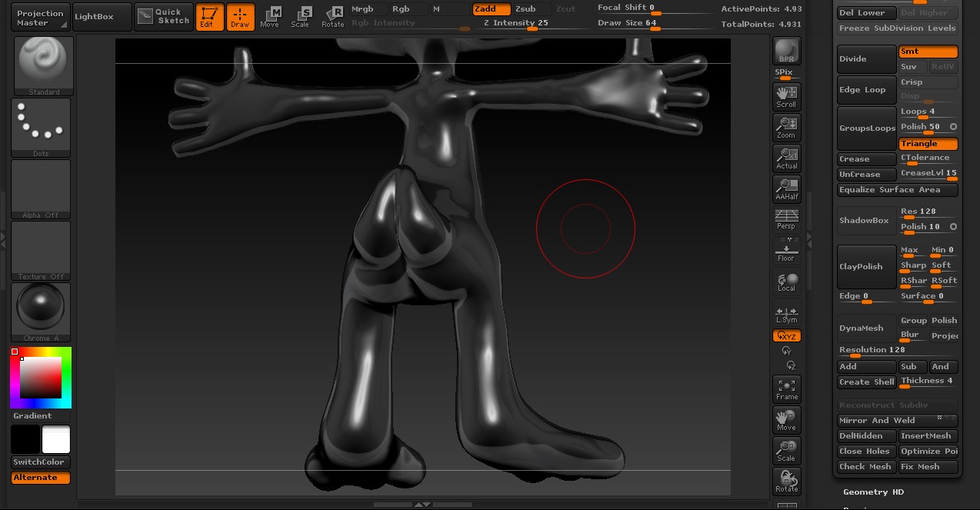Open the Chrome A material picker
The image size is (980, 510).
(x=41, y=312)
